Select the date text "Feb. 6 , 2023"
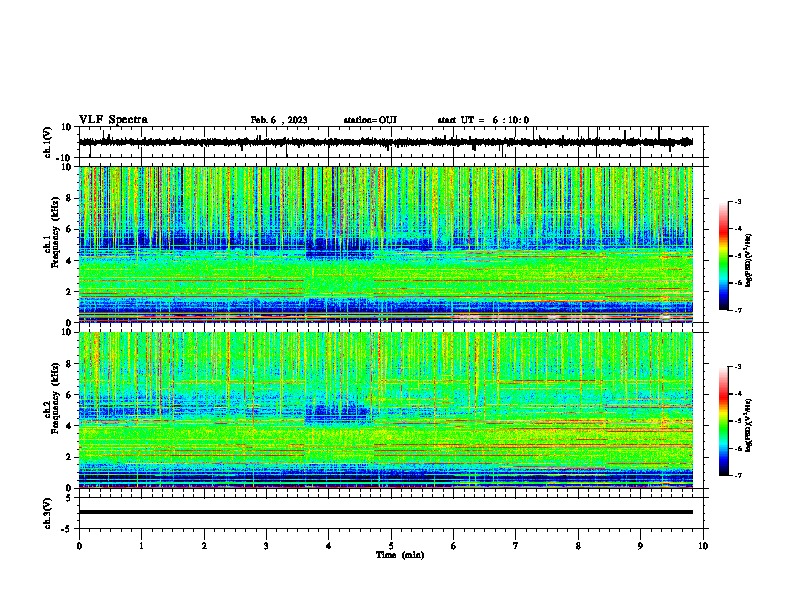The width and height of the screenshot is (792, 612). point(279,120)
